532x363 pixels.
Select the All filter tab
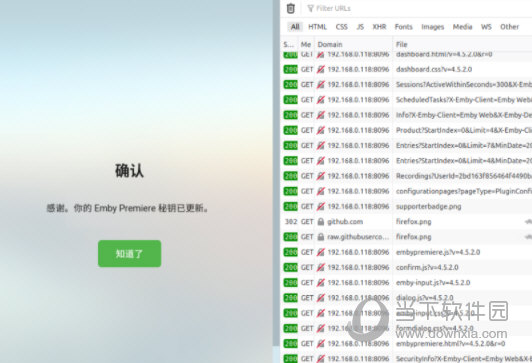coord(295,27)
